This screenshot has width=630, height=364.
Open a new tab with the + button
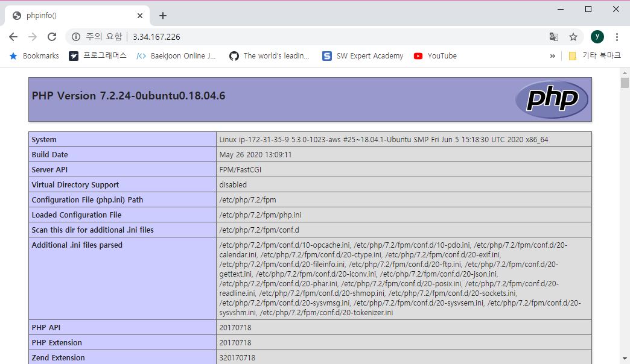162,16
